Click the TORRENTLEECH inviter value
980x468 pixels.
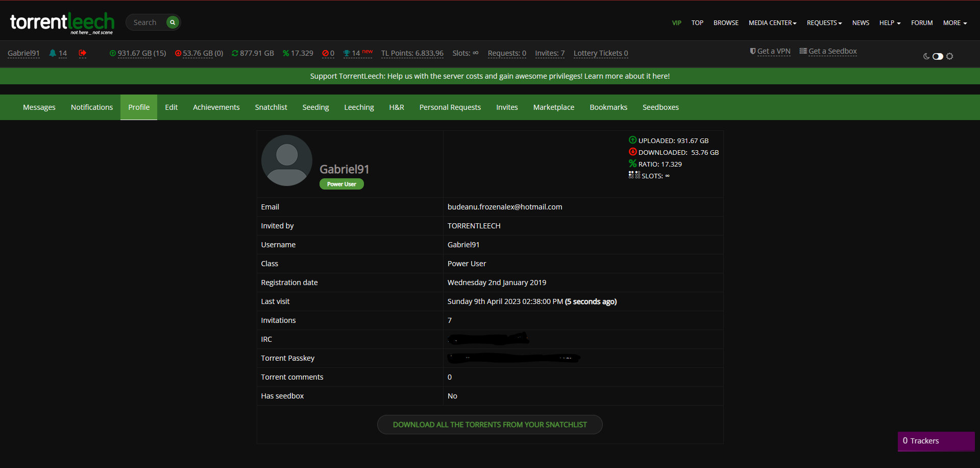tap(474, 226)
